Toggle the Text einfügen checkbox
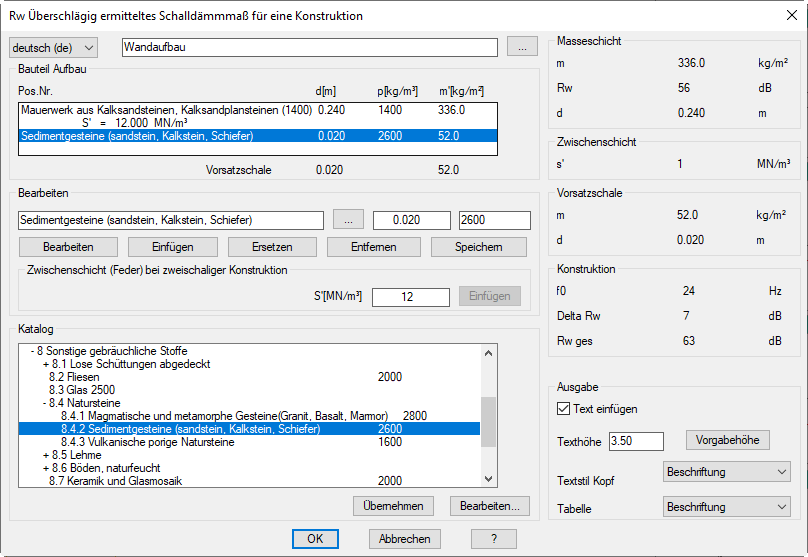This screenshot has width=808, height=557. (x=563, y=409)
